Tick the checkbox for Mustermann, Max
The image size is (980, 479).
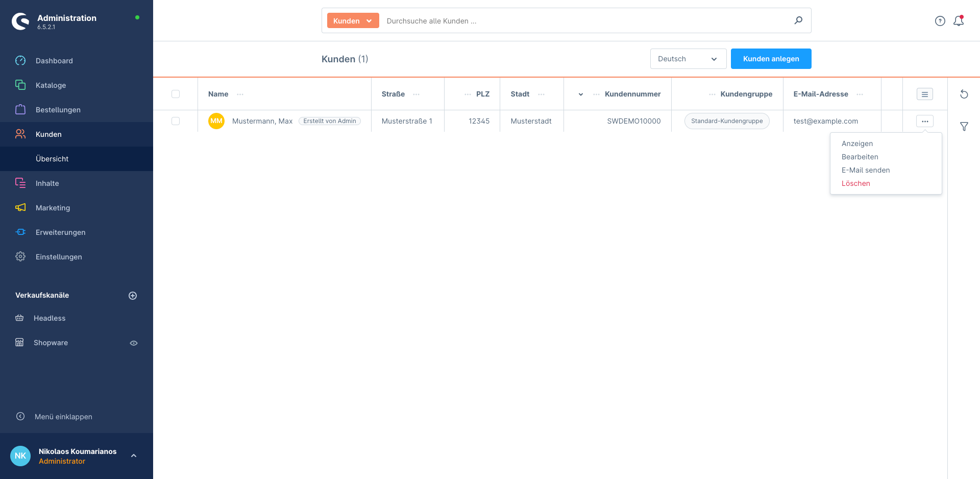pos(176,121)
